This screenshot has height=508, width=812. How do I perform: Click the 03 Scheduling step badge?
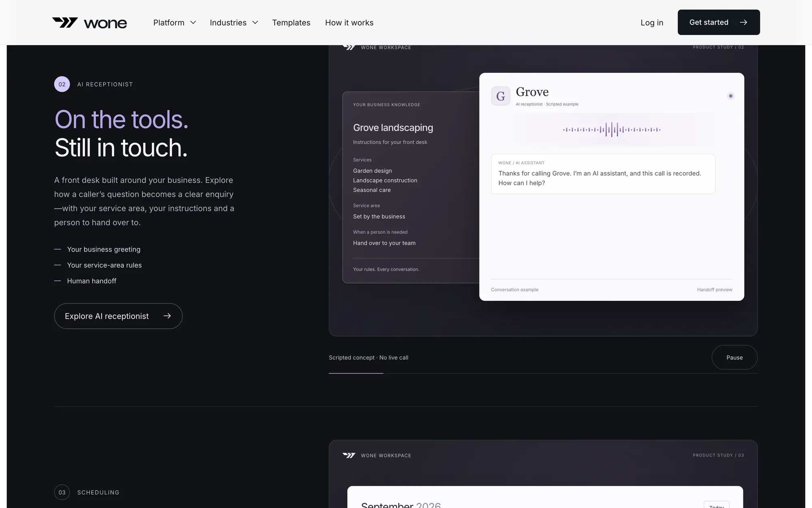62,492
